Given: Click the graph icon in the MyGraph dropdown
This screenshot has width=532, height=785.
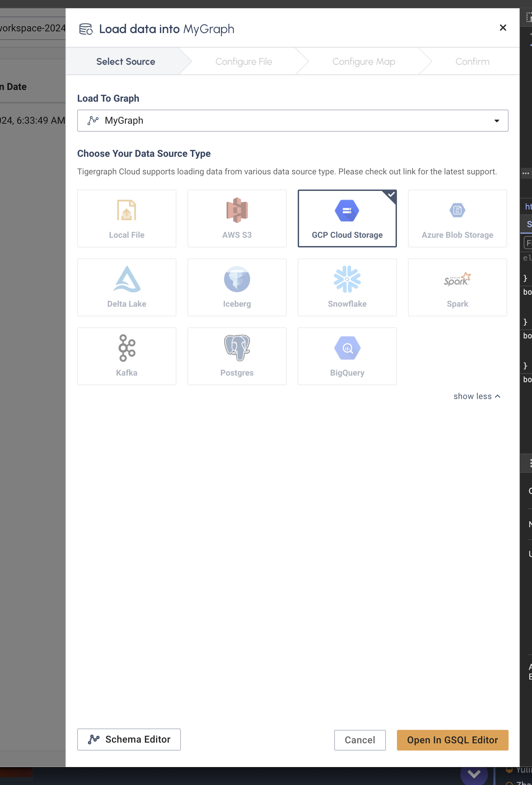Looking at the screenshot, I should 93,121.
